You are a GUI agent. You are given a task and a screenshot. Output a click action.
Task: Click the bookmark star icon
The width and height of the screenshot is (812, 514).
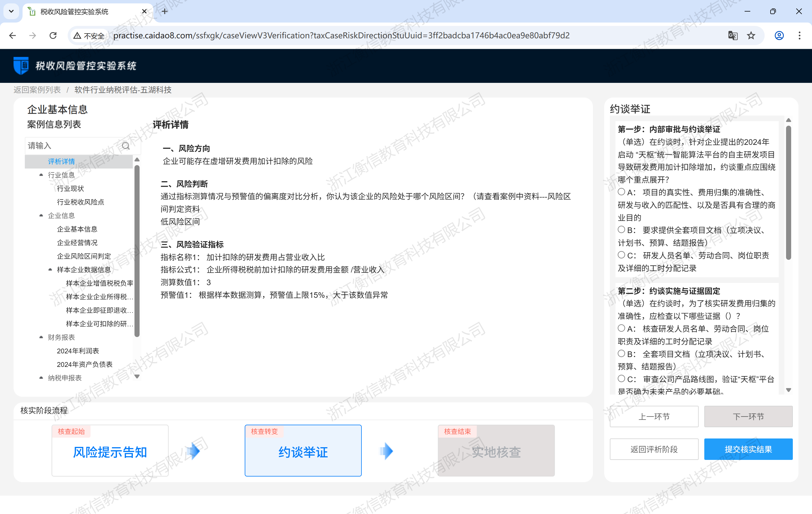click(751, 36)
